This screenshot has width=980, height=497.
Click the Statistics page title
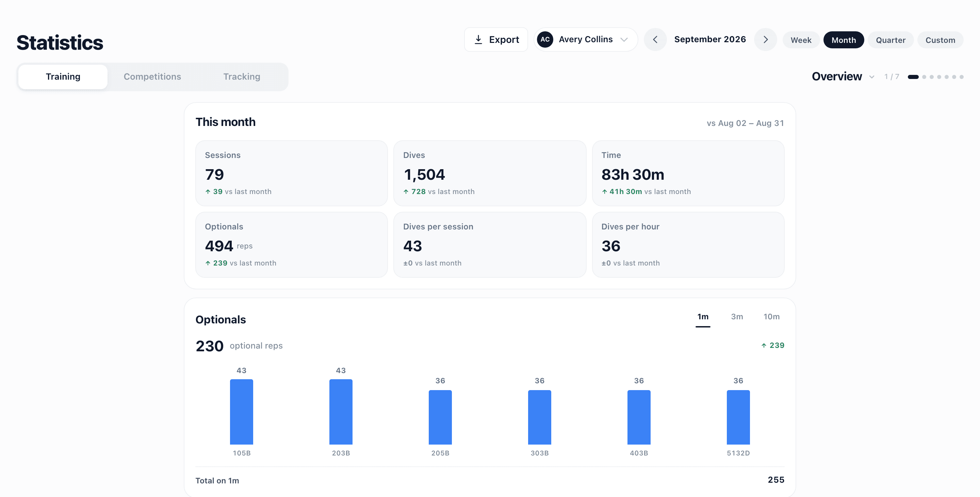coord(60,42)
